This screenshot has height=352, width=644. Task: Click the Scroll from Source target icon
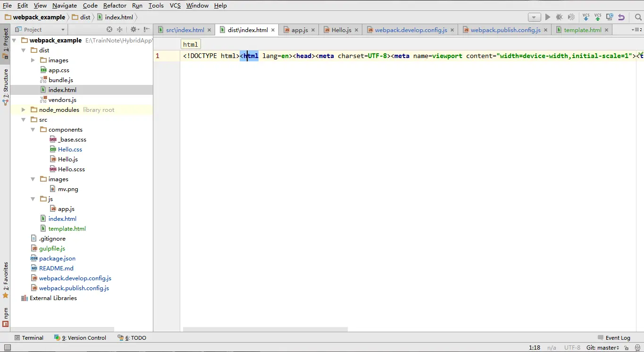[x=109, y=29]
